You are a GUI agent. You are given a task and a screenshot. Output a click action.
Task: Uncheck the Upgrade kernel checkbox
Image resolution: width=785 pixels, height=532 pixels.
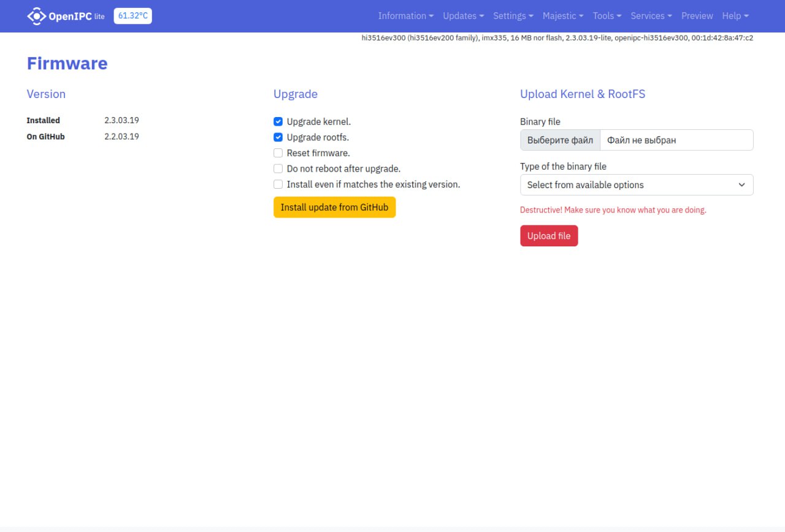[x=278, y=122]
